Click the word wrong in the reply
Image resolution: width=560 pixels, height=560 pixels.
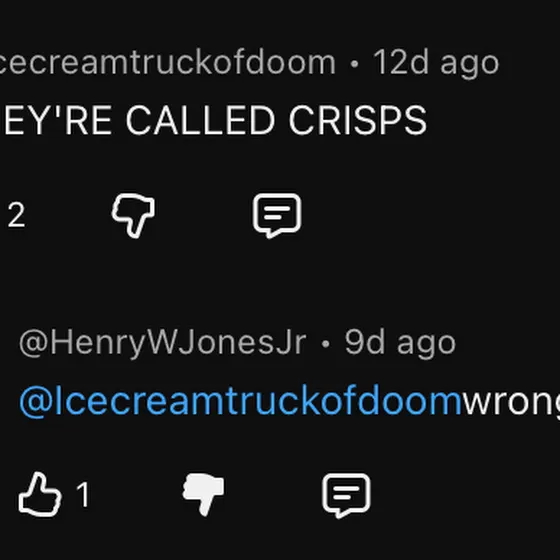[511, 402]
